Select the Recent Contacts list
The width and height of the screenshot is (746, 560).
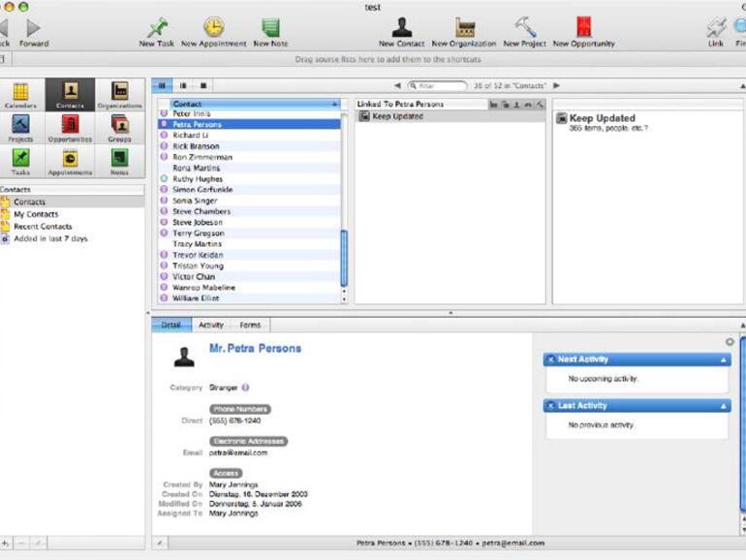[x=43, y=227]
